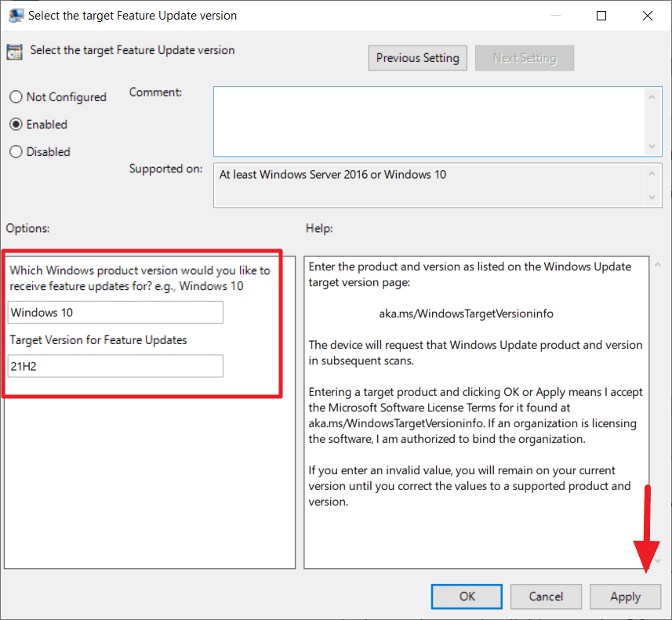The height and width of the screenshot is (620, 672).
Task: Click the Previous Setting button
Action: (x=417, y=58)
